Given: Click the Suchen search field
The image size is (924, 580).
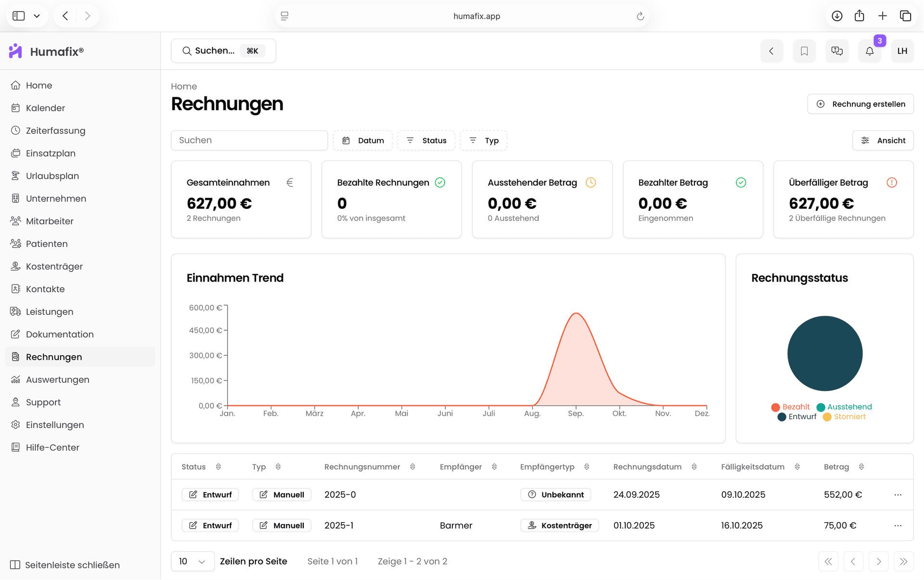Looking at the screenshot, I should [x=249, y=140].
